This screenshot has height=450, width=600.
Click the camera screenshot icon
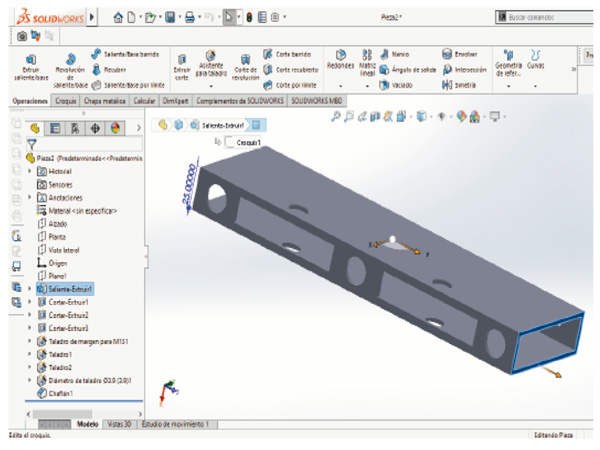click(x=22, y=36)
